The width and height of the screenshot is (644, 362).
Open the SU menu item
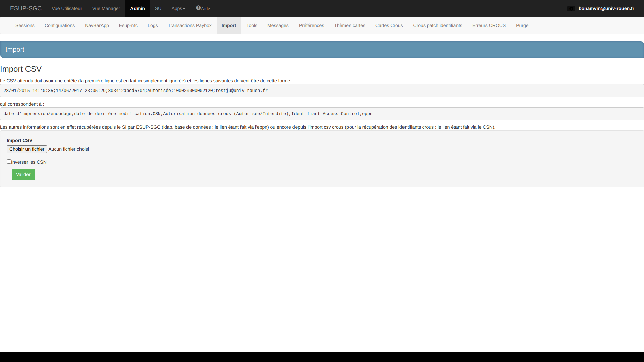click(x=158, y=8)
